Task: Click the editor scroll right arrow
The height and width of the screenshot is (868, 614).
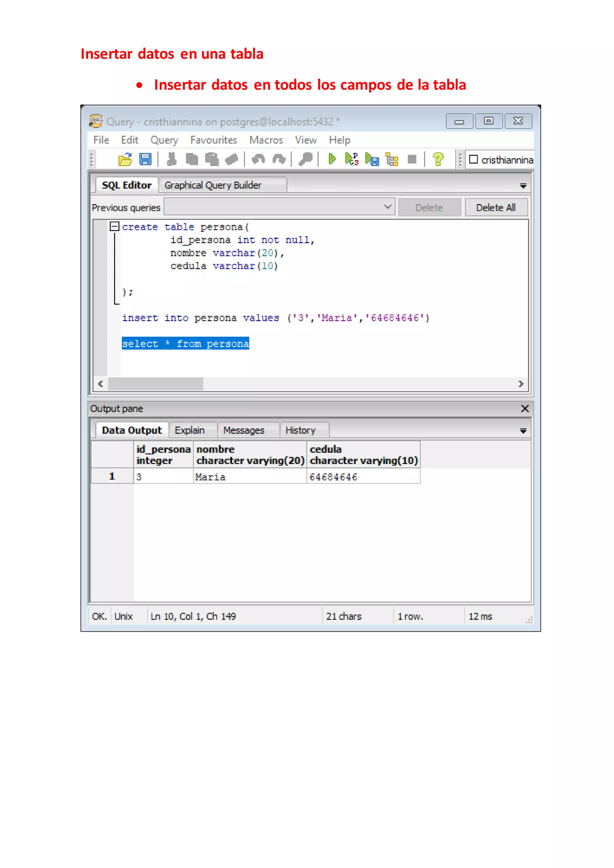Action: click(521, 384)
